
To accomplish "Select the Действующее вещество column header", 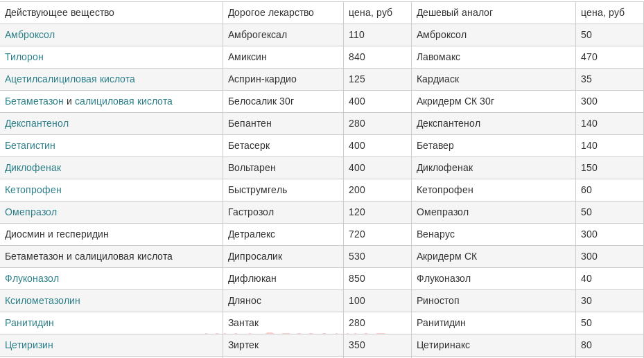I will tap(112, 12).
